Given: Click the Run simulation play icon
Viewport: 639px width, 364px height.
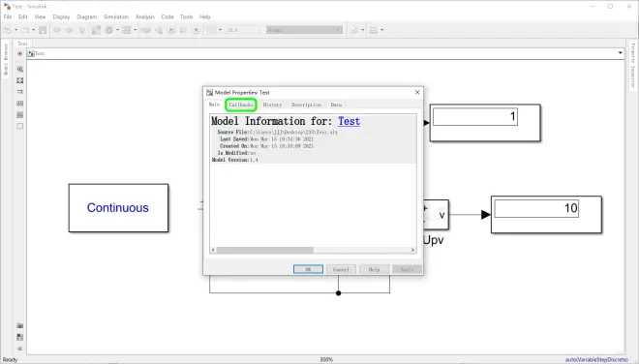Looking at the screenshot, I should click(171, 30).
